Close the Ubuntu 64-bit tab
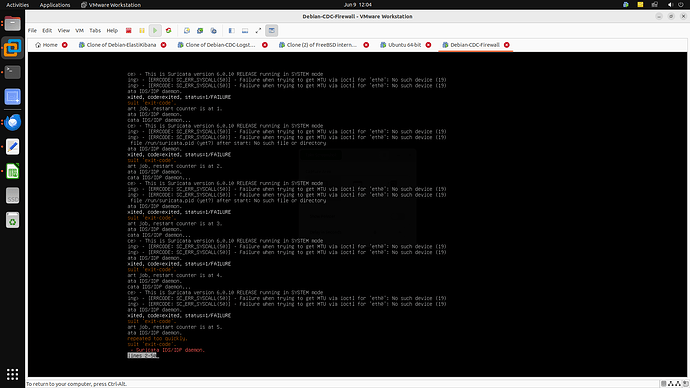 428,45
